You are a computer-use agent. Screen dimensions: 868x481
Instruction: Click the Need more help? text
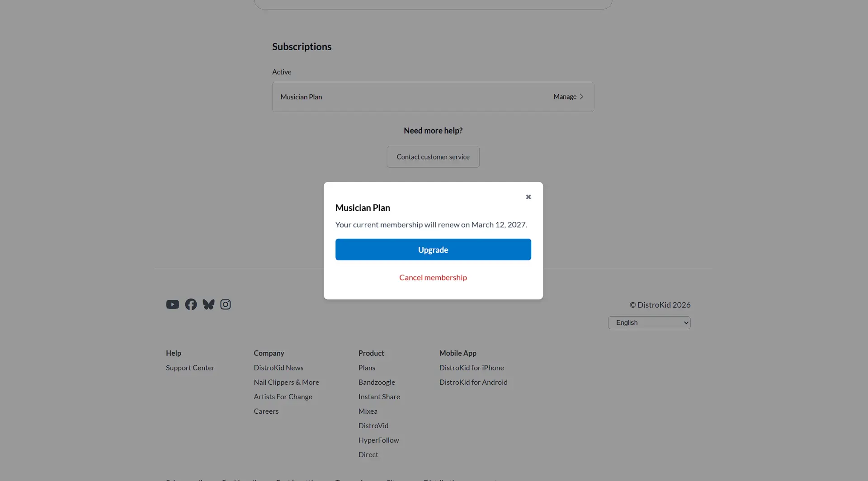click(x=433, y=131)
